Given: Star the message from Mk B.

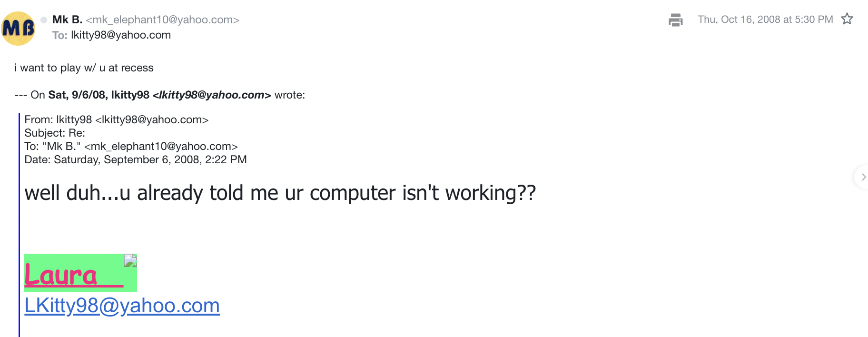Looking at the screenshot, I should pos(847,19).
